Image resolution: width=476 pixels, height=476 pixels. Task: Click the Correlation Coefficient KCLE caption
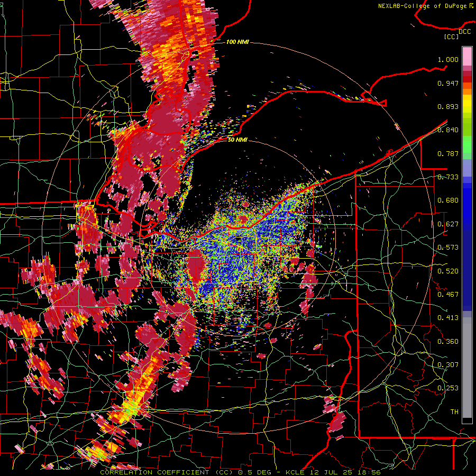240,472
